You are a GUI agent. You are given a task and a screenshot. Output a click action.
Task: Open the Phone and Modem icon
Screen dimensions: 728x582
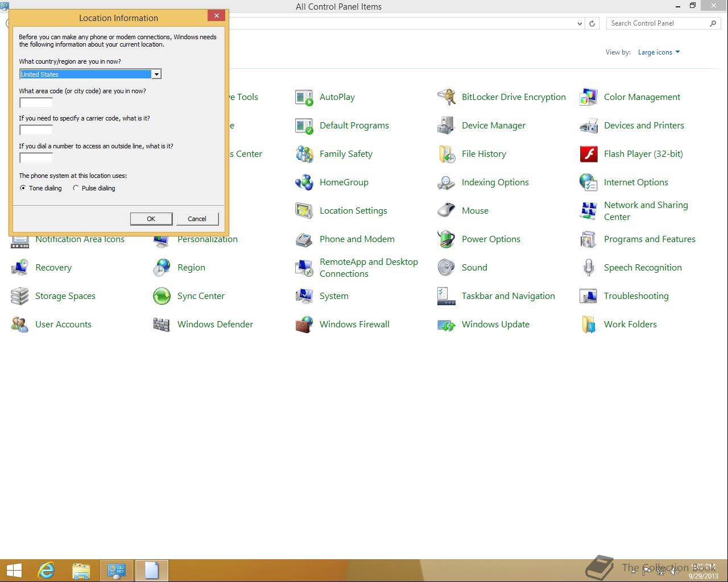(304, 239)
